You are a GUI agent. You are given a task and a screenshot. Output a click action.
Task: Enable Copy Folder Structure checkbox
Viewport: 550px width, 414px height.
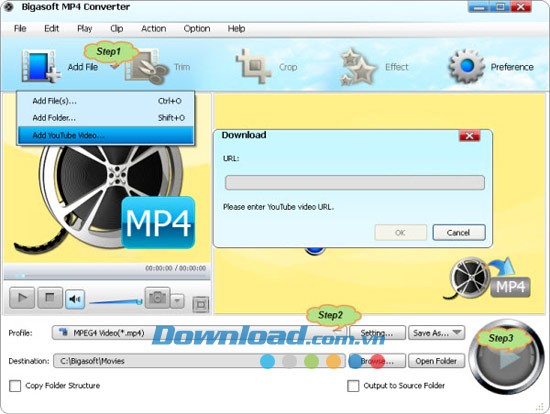coord(15,386)
